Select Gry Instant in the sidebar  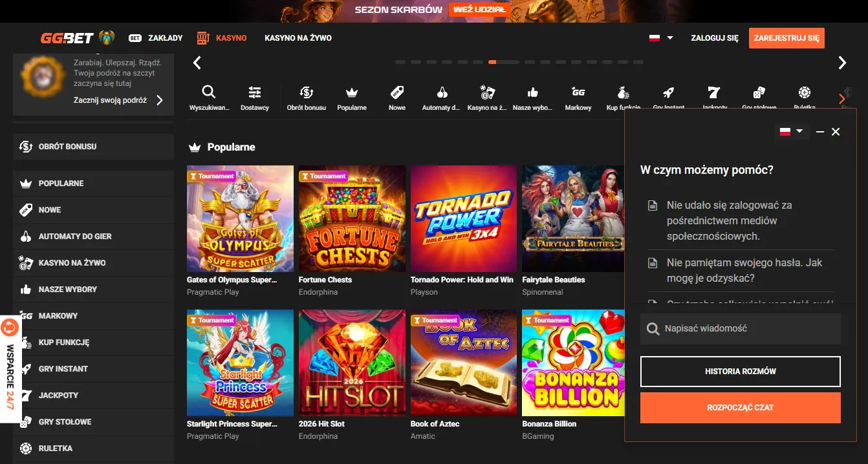tap(93, 369)
